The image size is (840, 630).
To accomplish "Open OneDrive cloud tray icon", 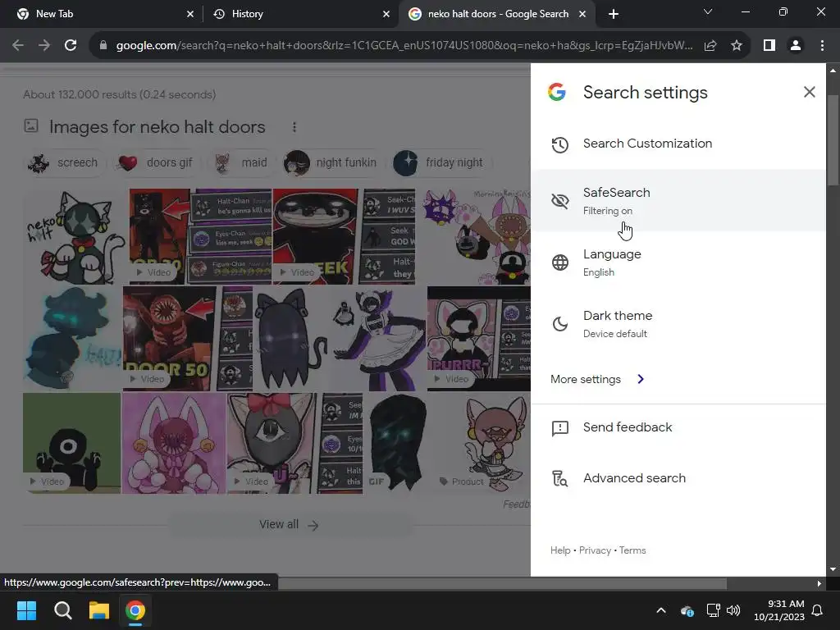I will point(687,610).
